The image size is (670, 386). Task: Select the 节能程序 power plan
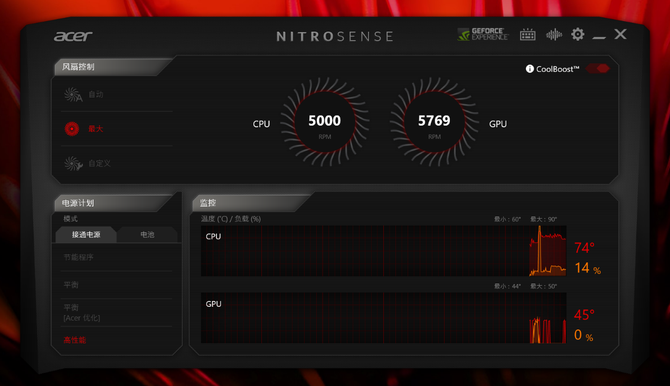click(116, 257)
